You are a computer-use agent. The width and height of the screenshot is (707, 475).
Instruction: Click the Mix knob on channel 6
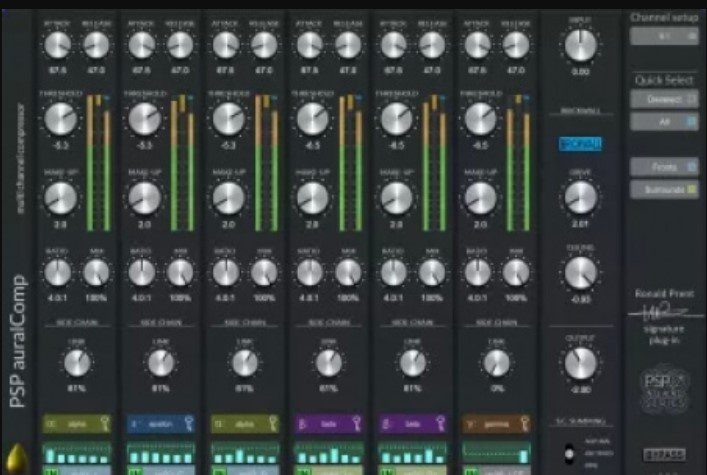515,272
